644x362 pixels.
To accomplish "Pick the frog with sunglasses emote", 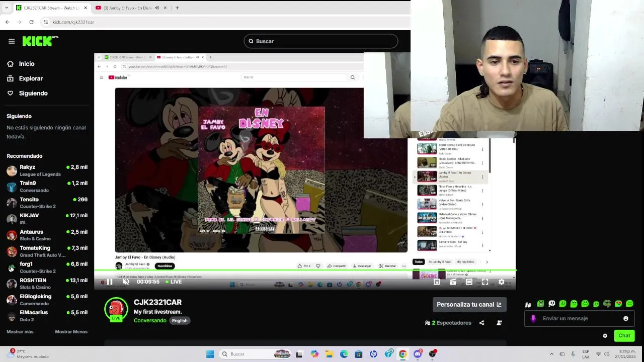I will tap(607, 304).
